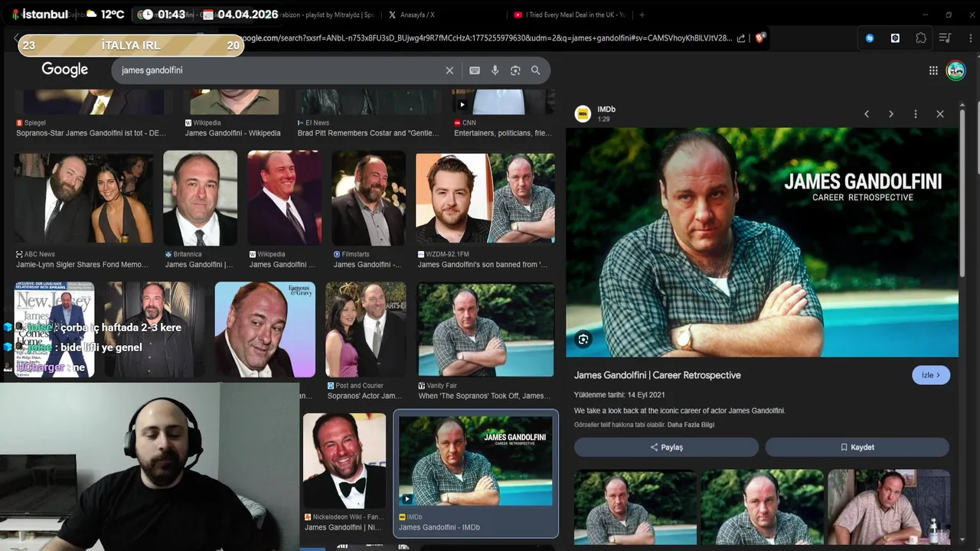
Task: Open the browser extensions puzzle icon
Action: pyautogui.click(x=921, y=37)
